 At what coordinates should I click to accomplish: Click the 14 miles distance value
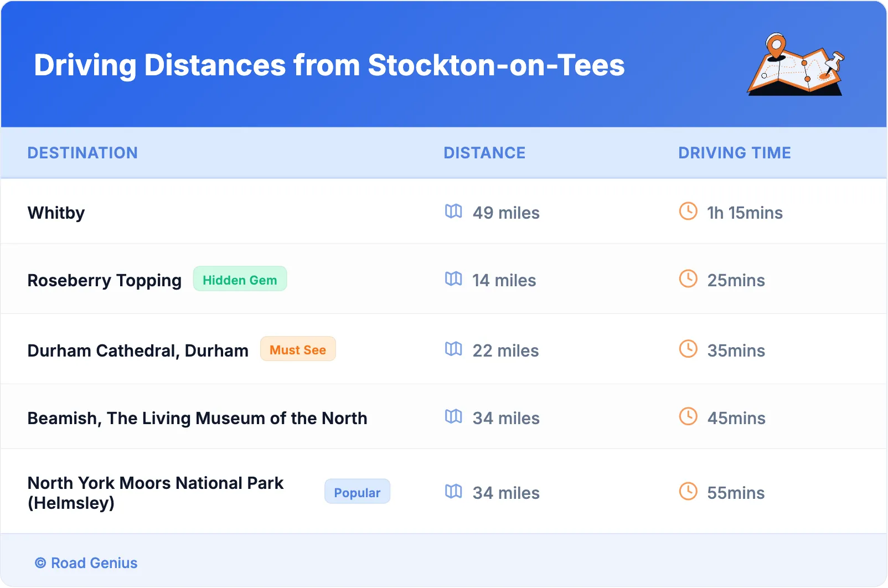click(x=504, y=281)
